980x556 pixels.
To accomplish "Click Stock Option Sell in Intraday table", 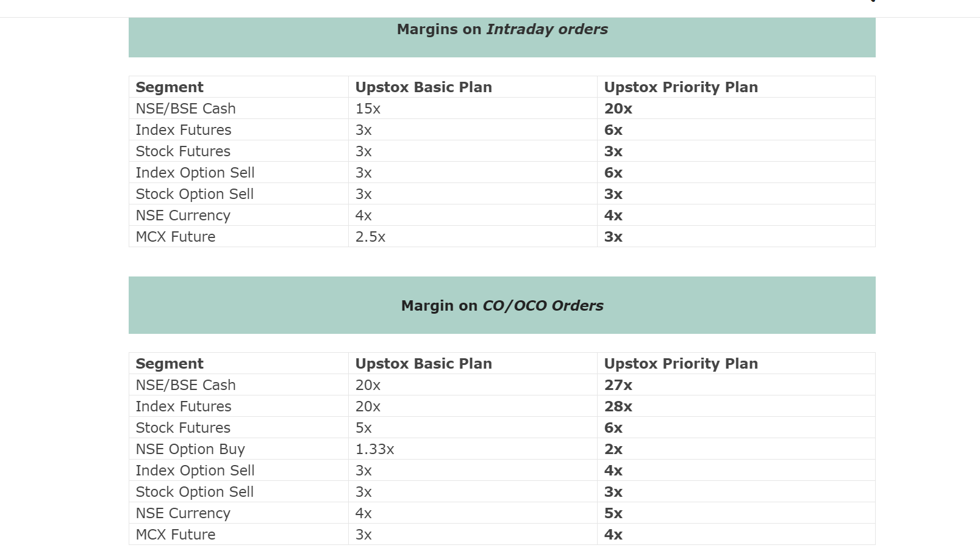I will [195, 194].
